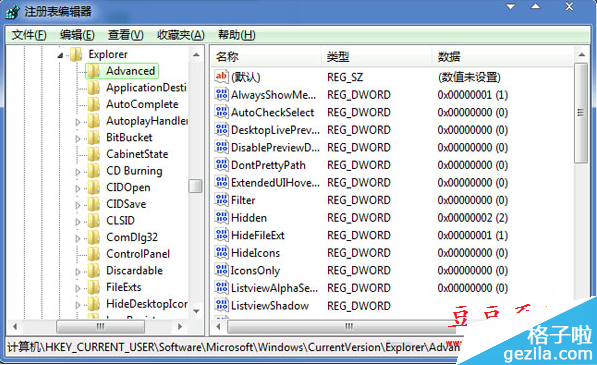Select the DontPrettyPath value name
The width and height of the screenshot is (597, 365).
(x=268, y=165)
